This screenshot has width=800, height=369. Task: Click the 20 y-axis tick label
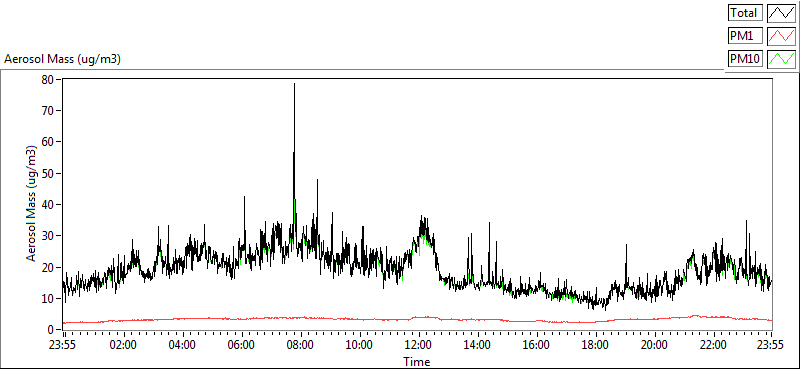click(48, 267)
